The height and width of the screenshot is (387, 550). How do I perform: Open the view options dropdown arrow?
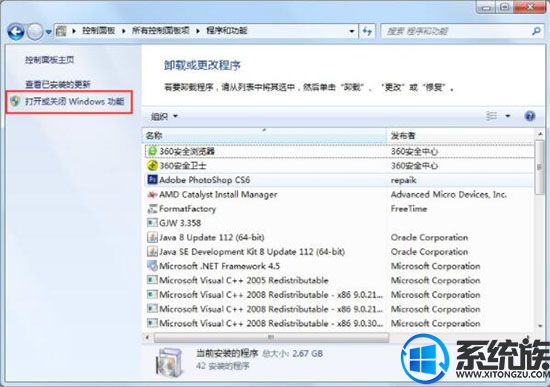(508, 116)
